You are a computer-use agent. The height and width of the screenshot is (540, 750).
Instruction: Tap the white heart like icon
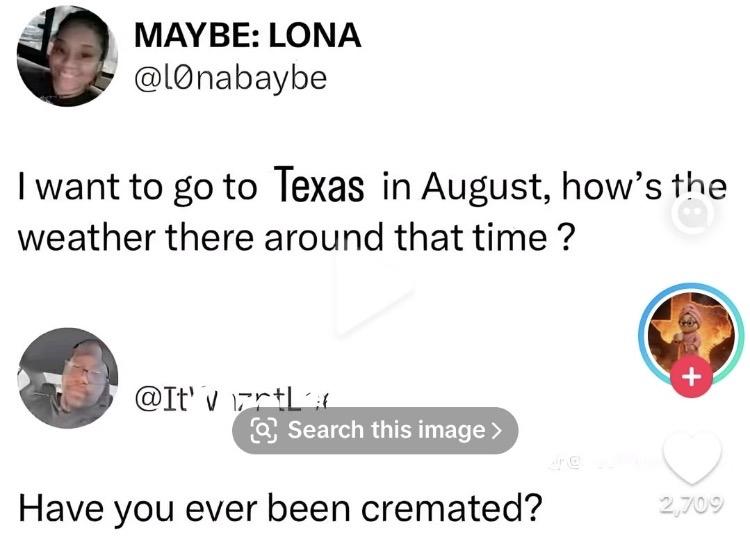pyautogui.click(x=692, y=458)
